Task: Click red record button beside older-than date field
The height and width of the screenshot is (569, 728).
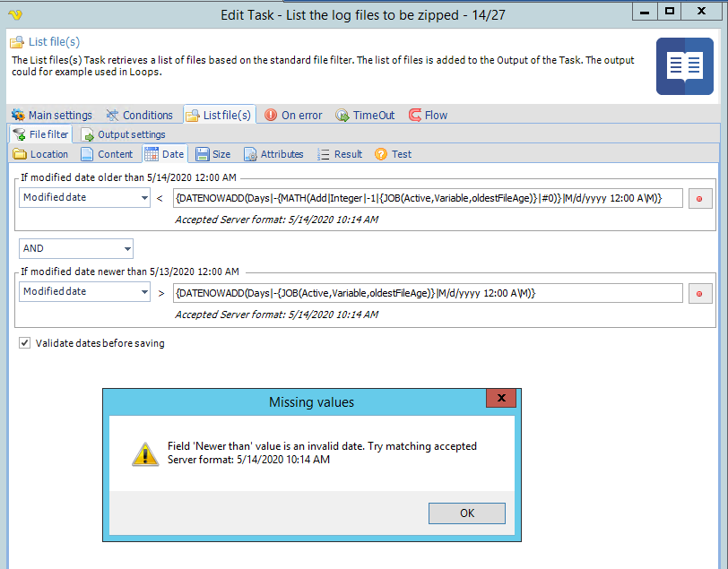Action: coord(700,198)
